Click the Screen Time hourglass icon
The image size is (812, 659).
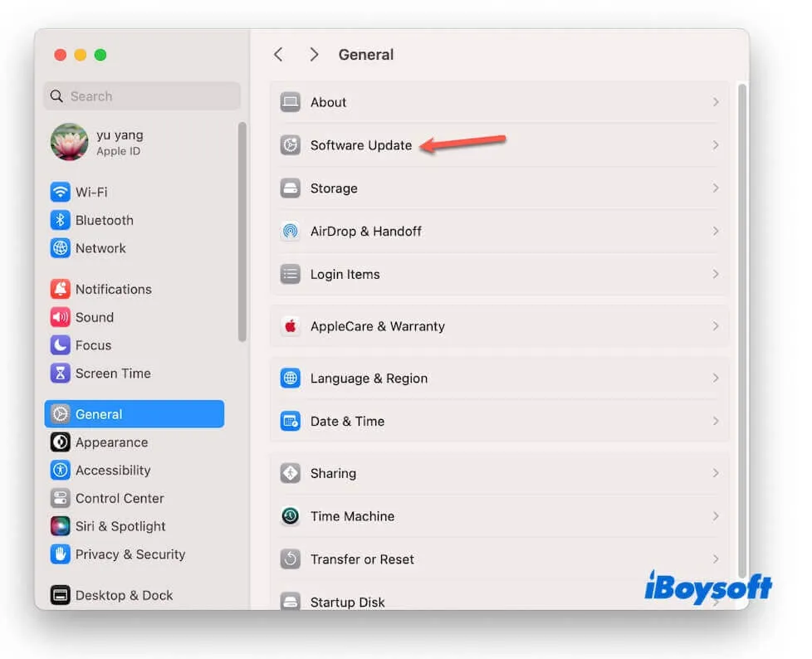point(60,373)
